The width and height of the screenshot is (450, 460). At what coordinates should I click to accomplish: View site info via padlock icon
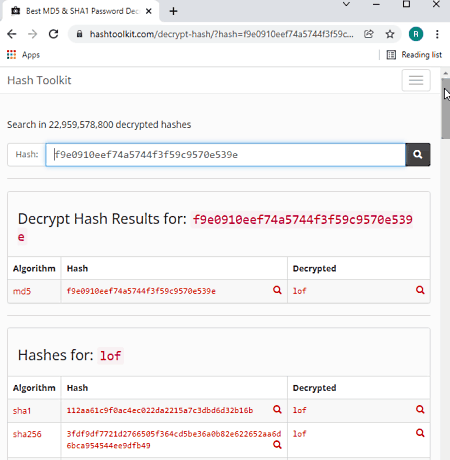tap(79, 34)
